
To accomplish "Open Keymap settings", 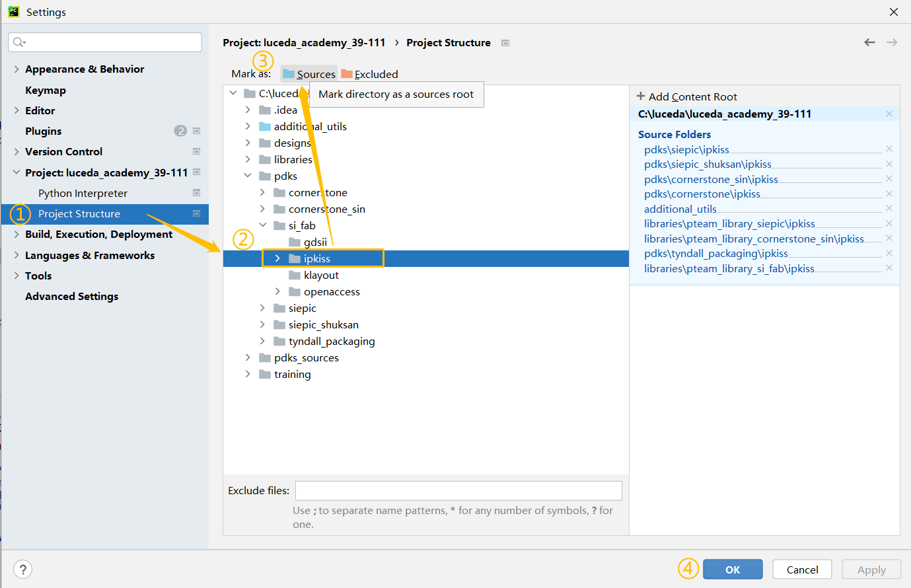I will point(46,90).
